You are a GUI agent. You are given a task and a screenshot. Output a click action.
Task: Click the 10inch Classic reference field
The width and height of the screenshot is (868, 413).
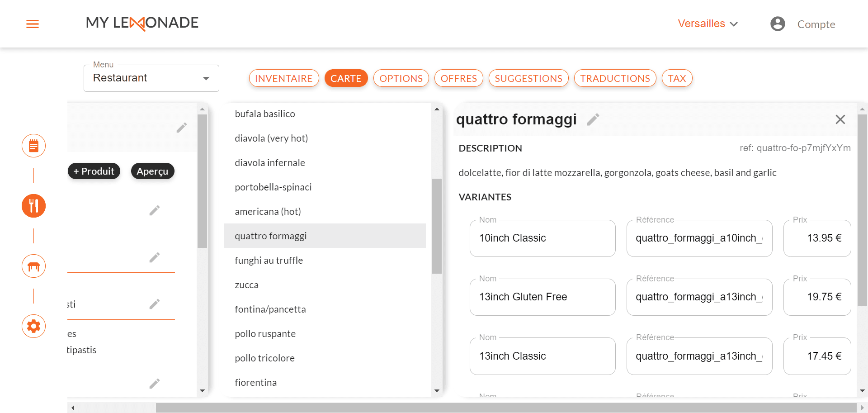699,238
